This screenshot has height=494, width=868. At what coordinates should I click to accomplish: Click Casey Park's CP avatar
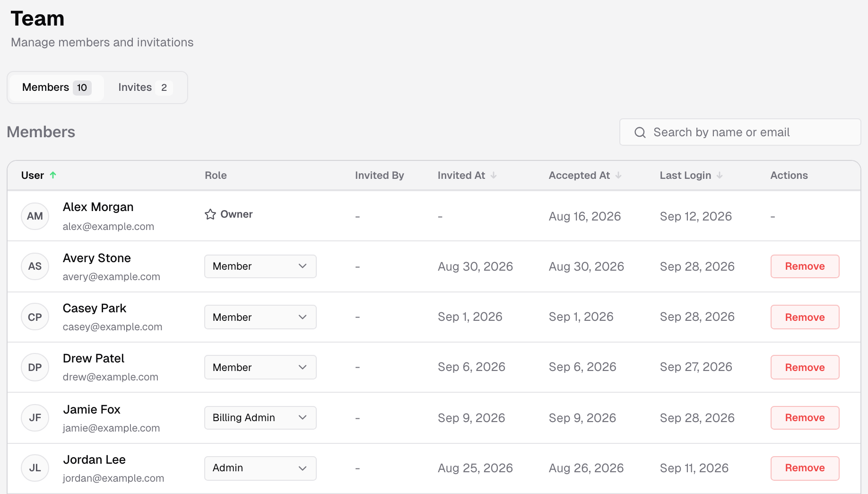tap(35, 317)
